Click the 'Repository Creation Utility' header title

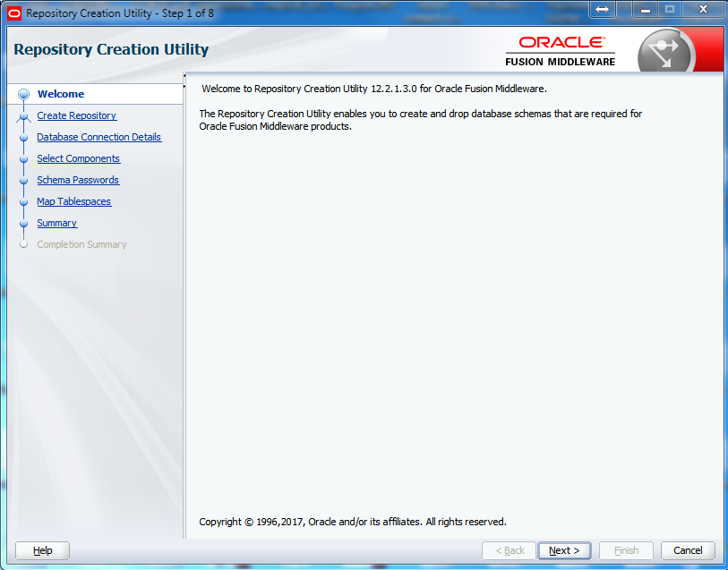(x=111, y=49)
